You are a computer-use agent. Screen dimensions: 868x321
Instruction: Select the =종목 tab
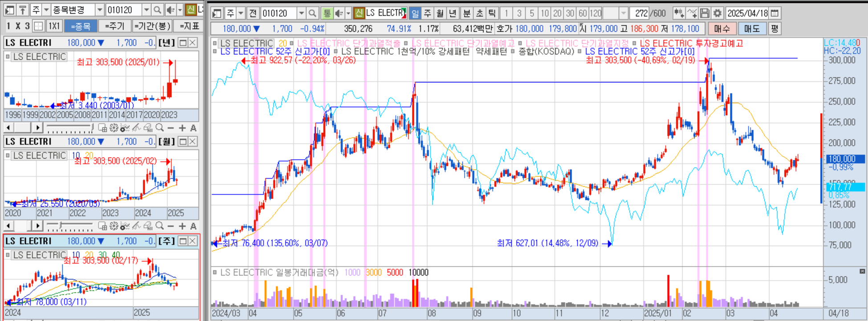click(x=81, y=26)
